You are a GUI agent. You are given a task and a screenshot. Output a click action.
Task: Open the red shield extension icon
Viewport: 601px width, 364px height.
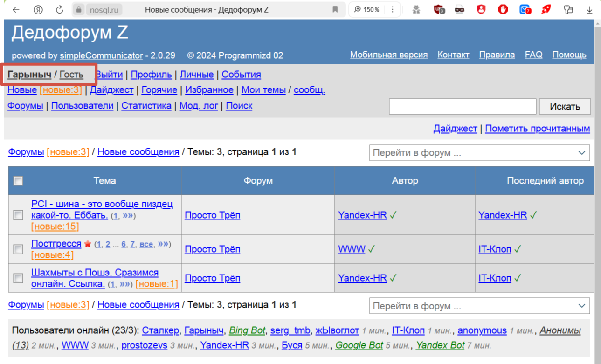point(481,10)
